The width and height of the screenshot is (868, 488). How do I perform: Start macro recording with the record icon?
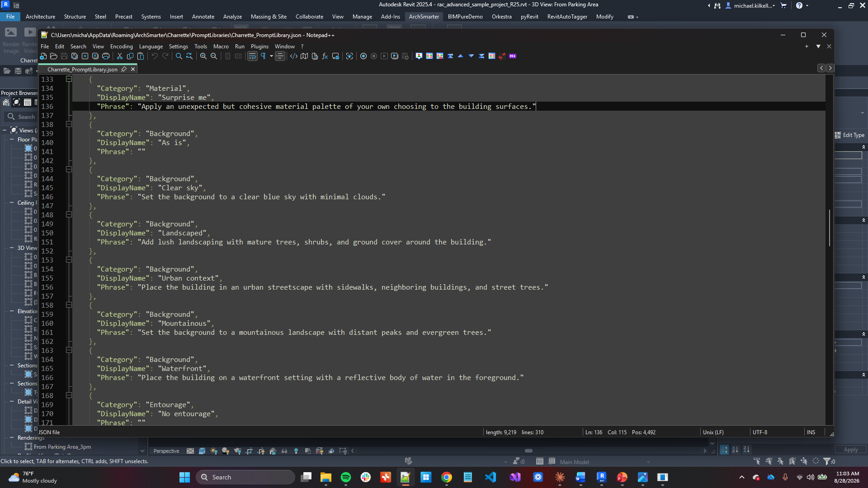(363, 56)
